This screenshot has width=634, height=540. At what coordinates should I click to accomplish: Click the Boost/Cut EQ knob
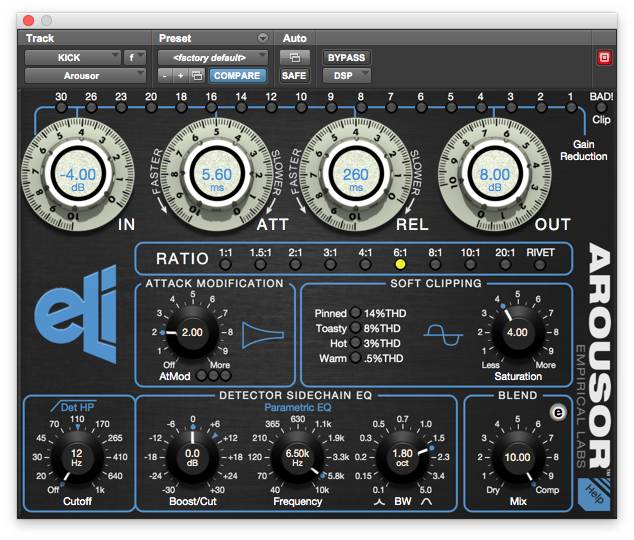point(192,457)
